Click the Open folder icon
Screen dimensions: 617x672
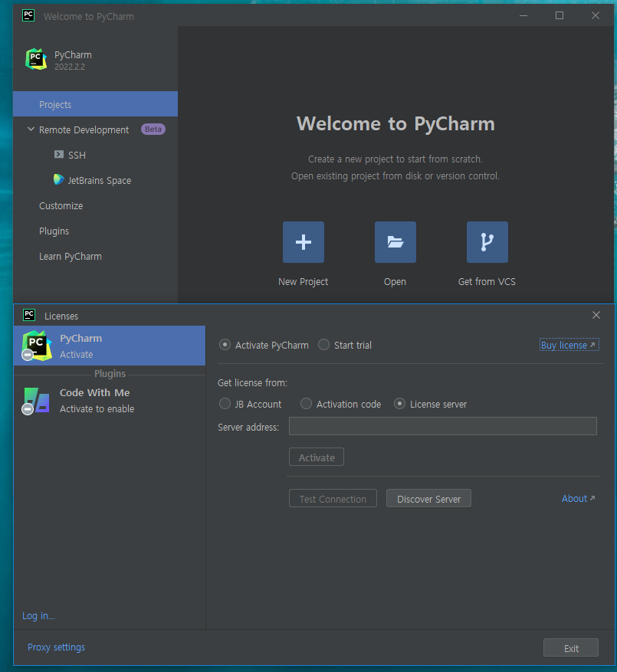[395, 242]
